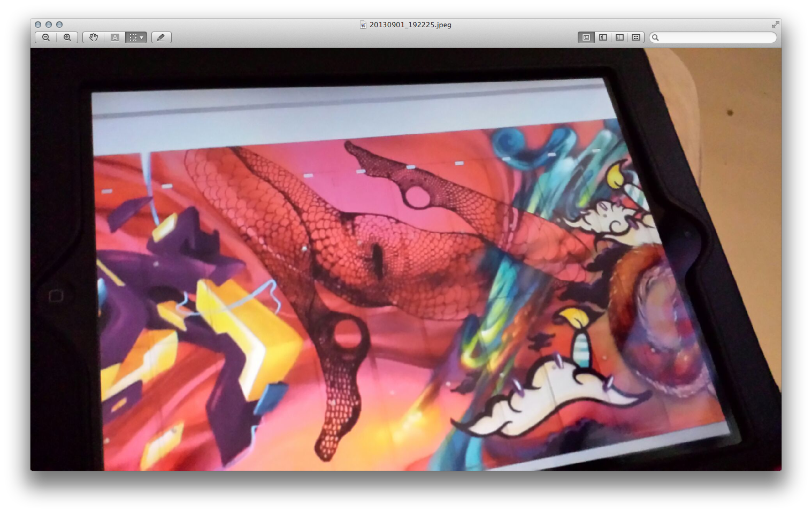This screenshot has width=812, height=513.
Task: Click the search field in toolbar
Action: tap(713, 37)
